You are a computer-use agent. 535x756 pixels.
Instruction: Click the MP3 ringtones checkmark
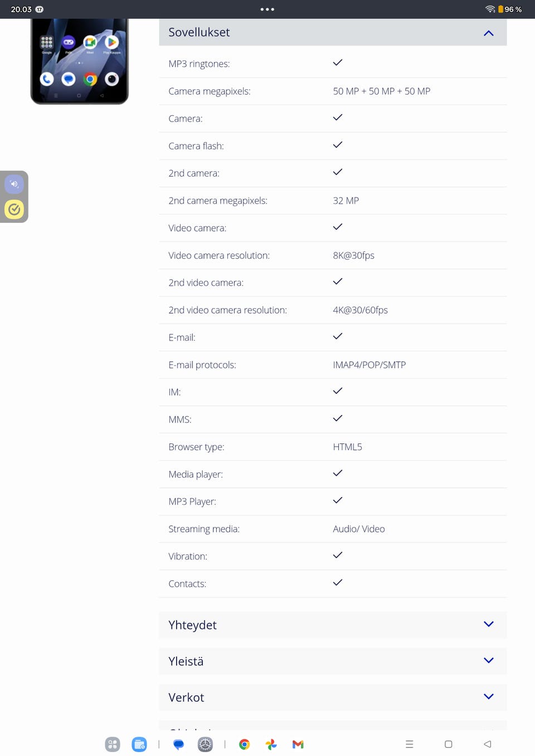(x=337, y=63)
